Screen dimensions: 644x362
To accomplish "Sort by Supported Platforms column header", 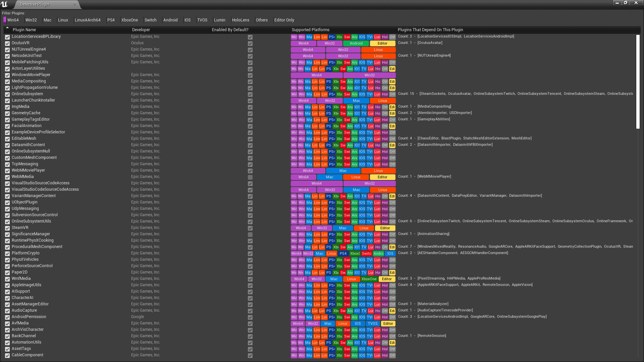I will click(x=343, y=30).
